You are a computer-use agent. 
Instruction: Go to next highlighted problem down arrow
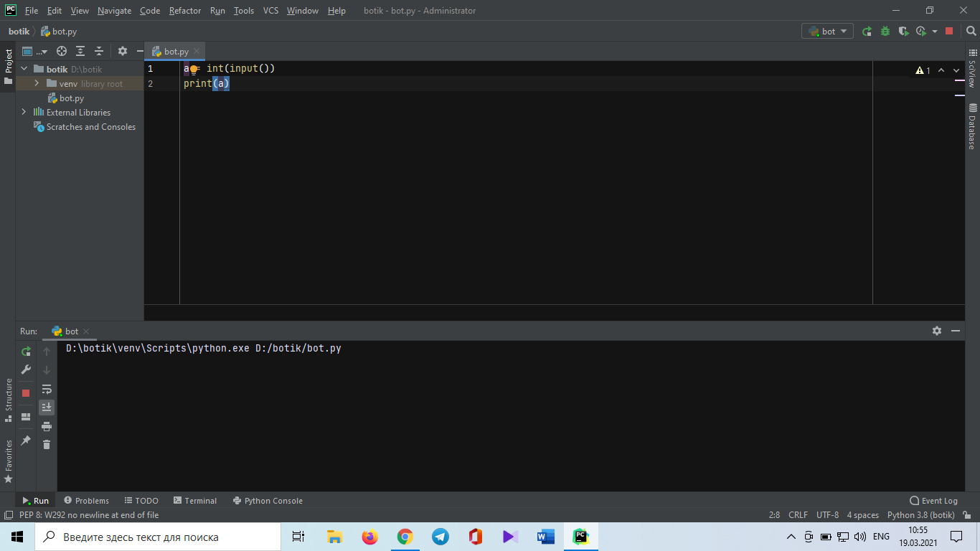click(x=956, y=70)
